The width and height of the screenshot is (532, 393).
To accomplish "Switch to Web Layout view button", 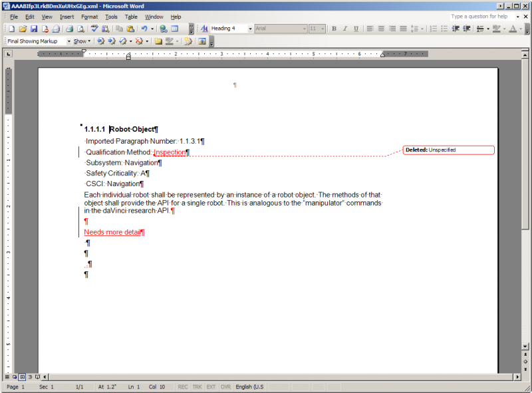I will pyautogui.click(x=15, y=377).
